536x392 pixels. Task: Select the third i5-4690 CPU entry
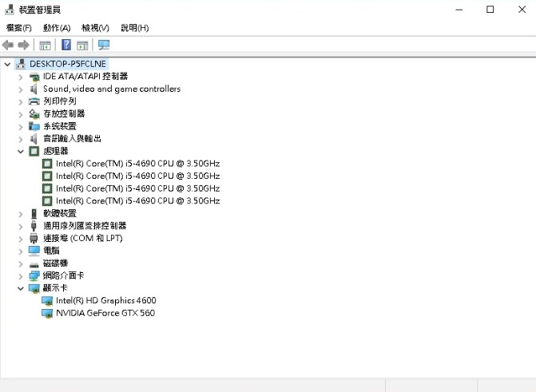coord(137,188)
